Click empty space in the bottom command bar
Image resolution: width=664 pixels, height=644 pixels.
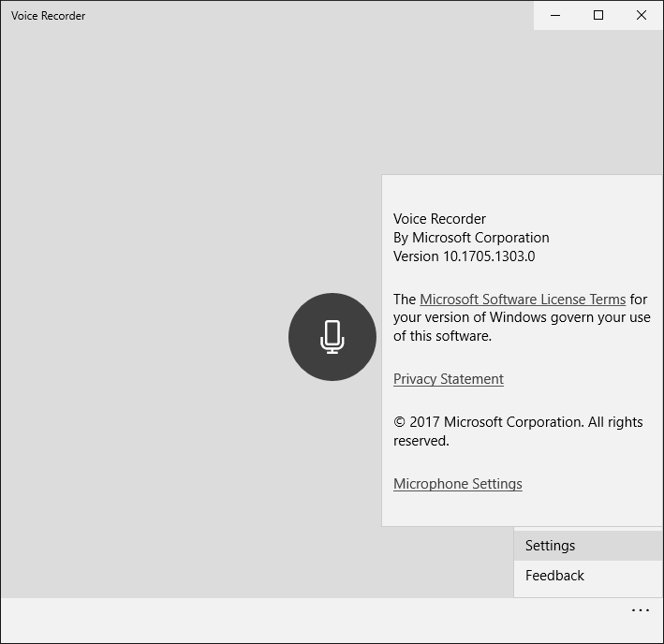tap(281, 620)
